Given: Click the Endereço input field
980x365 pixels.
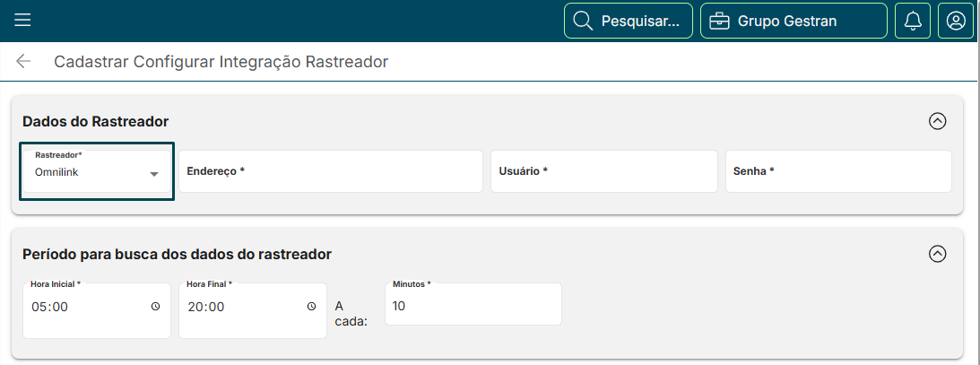Looking at the screenshot, I should [331, 171].
